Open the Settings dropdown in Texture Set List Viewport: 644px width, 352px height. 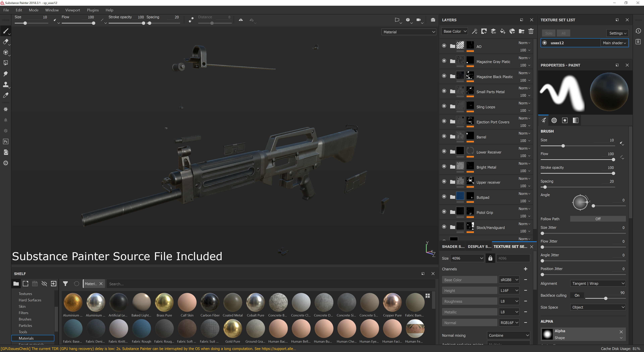[617, 33]
